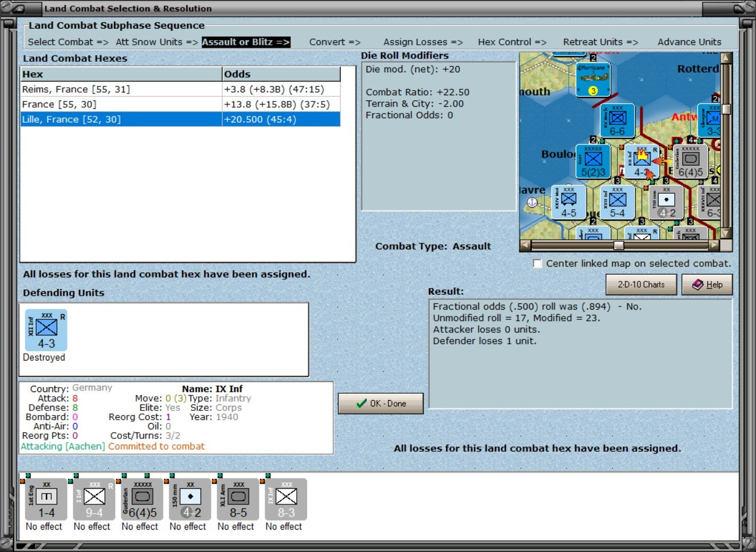The width and height of the screenshot is (756, 552).
Task: Enable Center linked map on selected combat
Action: coord(537,264)
